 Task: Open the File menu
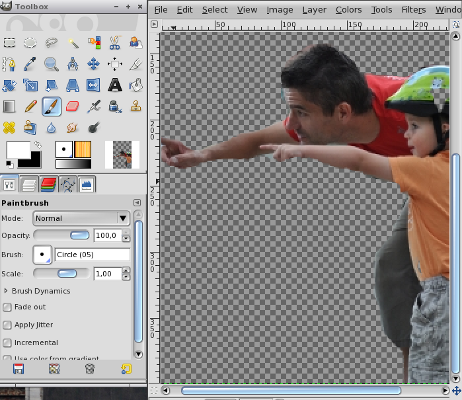coord(161,10)
